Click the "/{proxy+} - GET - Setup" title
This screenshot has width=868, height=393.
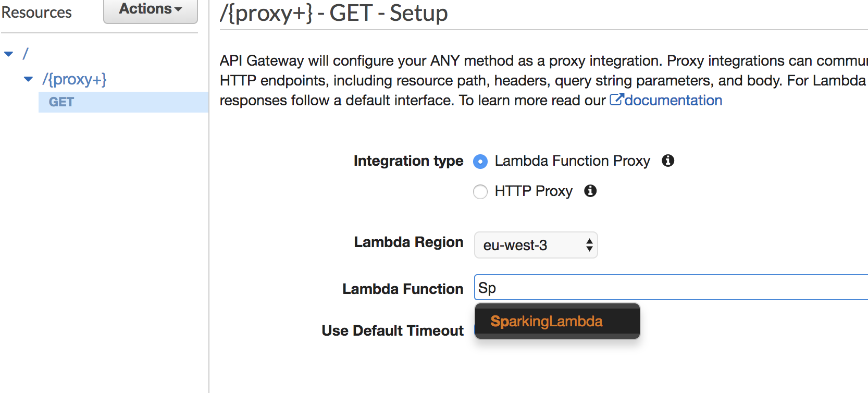tap(333, 13)
